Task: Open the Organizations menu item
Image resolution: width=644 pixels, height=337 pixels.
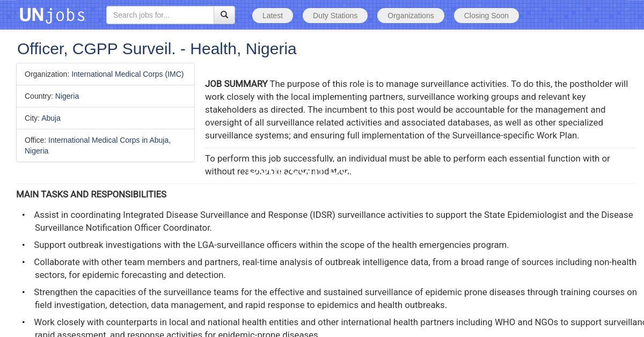Action: click(x=411, y=16)
